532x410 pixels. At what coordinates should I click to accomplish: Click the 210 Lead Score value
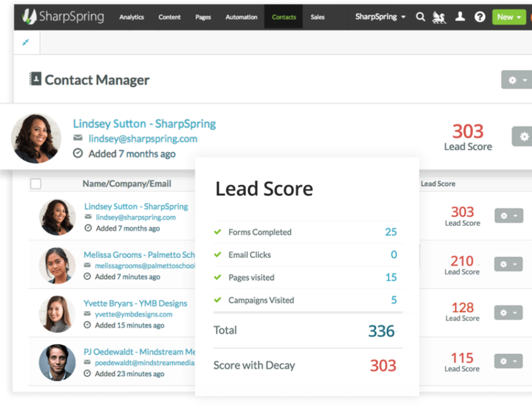(x=462, y=261)
